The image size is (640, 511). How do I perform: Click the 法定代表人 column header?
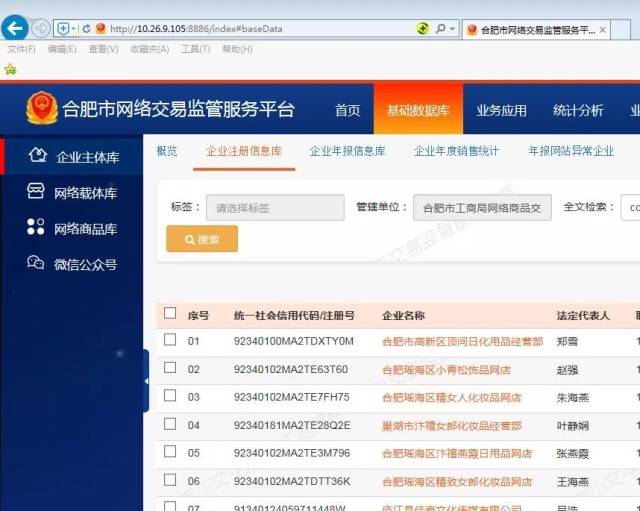click(583, 315)
